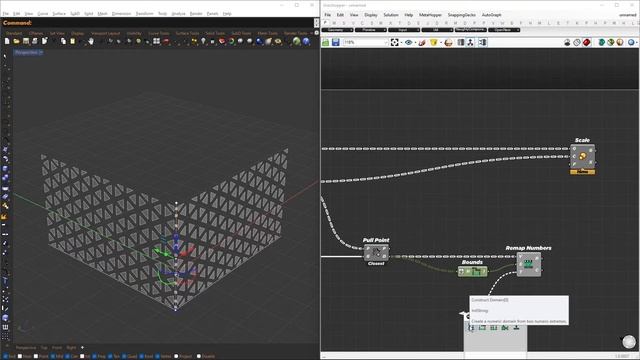This screenshot has width=640, height=360.
Task: Click the Scale component icon on canvas
Action: coord(582,156)
